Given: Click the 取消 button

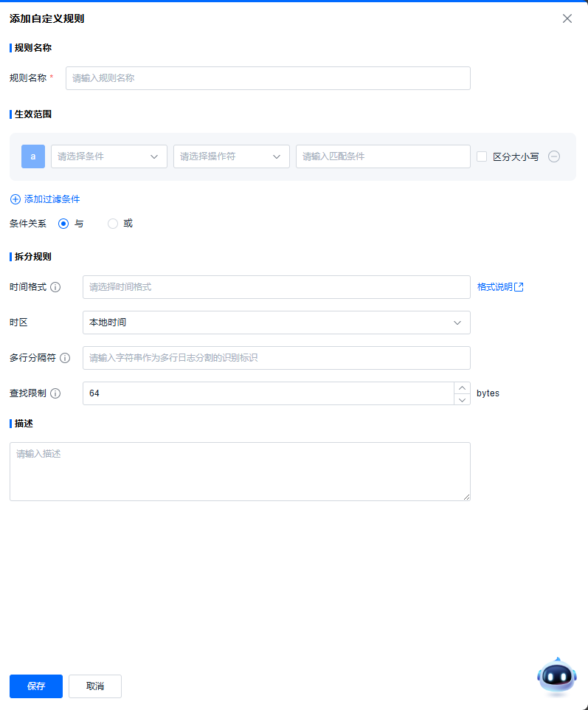Looking at the screenshot, I should pyautogui.click(x=95, y=686).
